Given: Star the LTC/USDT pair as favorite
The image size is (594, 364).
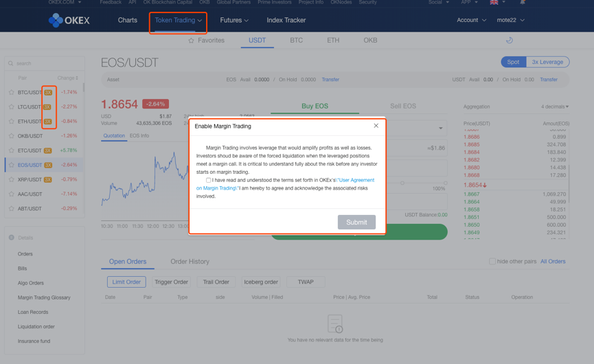Looking at the screenshot, I should pos(12,107).
